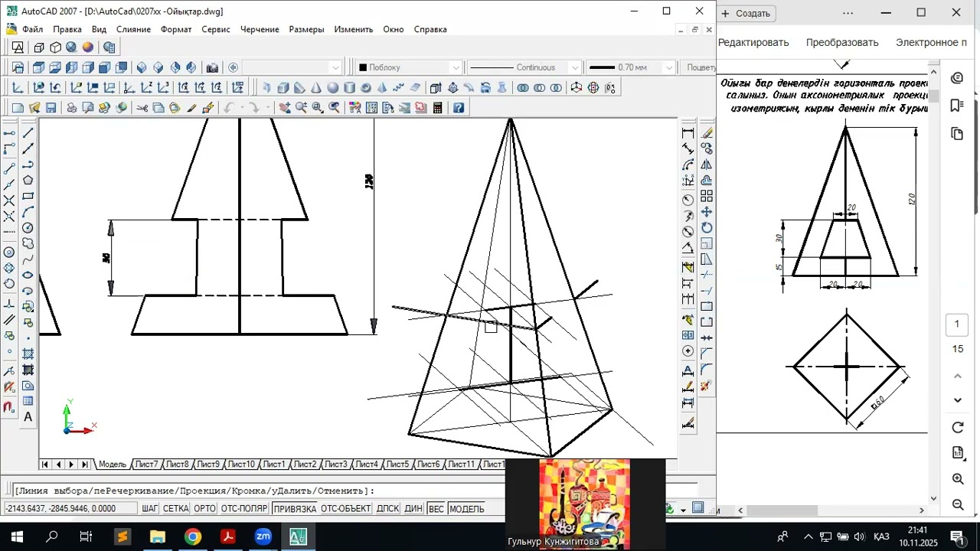Screen dimensions: 980x551
Task: Select the Array tool
Action: [707, 197]
